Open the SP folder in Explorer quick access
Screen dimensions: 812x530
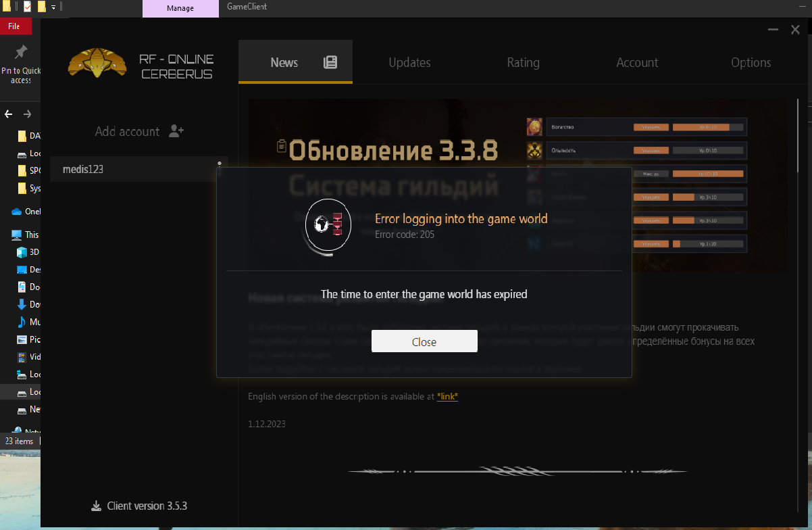[28, 170]
